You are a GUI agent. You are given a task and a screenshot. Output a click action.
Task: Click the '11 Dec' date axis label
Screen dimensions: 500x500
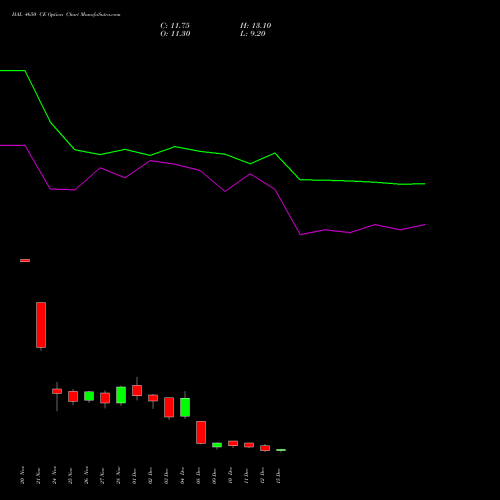246,476
